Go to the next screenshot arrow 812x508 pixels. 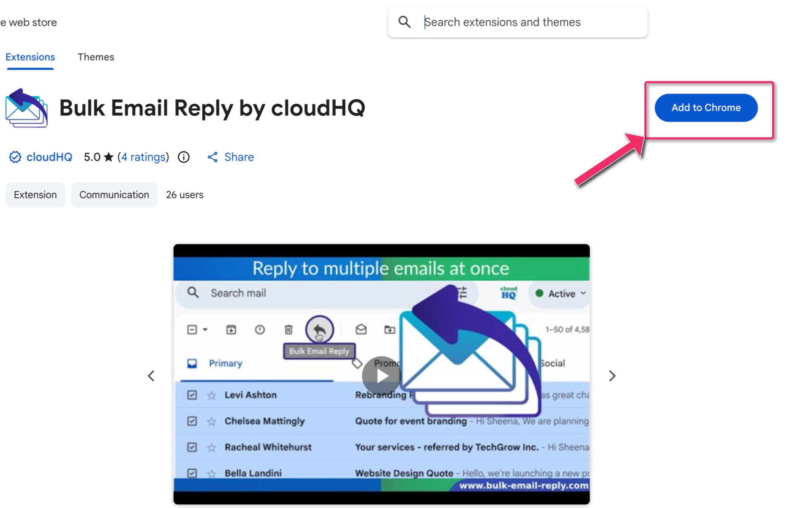click(x=612, y=376)
